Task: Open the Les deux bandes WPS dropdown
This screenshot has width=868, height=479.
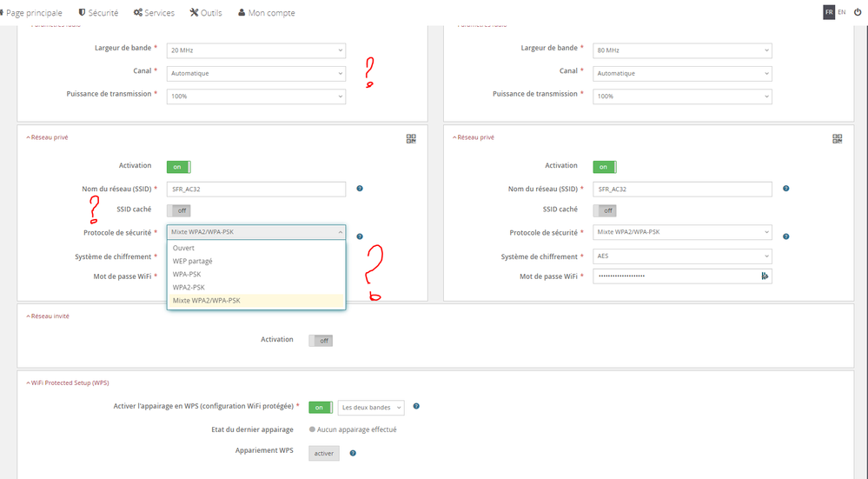Action: [371, 408]
